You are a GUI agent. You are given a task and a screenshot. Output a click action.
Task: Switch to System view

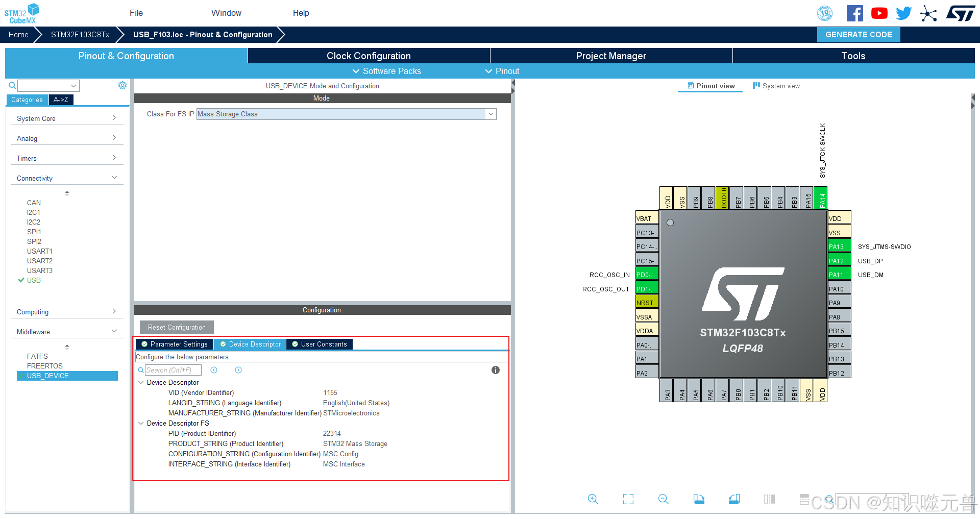pyautogui.click(x=776, y=86)
